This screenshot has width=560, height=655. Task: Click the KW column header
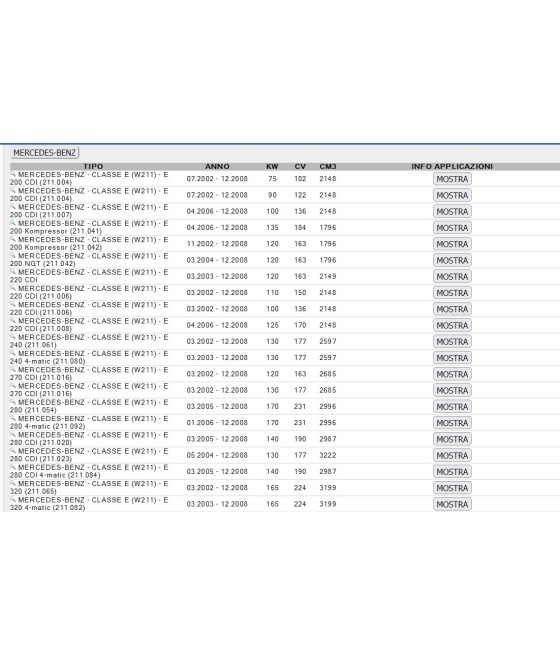click(272, 166)
